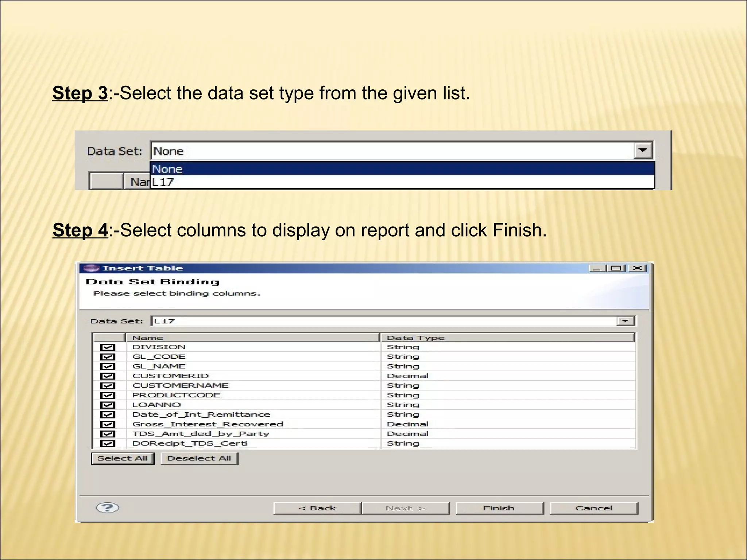The height and width of the screenshot is (560, 747).
Task: Toggle the DIVISION column checkbox
Action: (x=108, y=347)
